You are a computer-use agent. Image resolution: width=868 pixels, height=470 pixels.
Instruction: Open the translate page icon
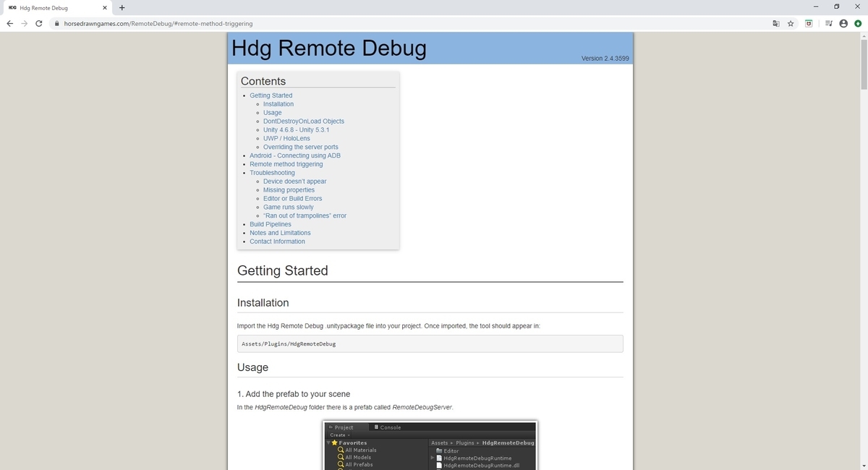point(776,23)
